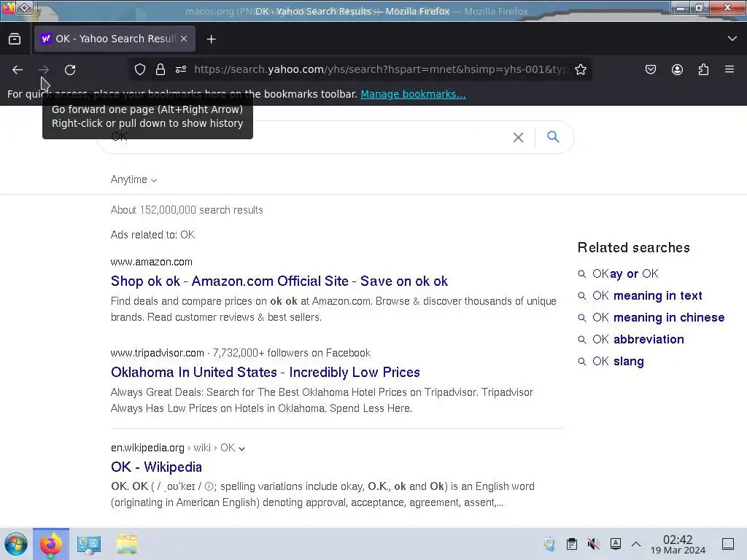Viewport: 747px width, 560px height.
Task: Go back one page in Firefox
Action: click(x=18, y=69)
